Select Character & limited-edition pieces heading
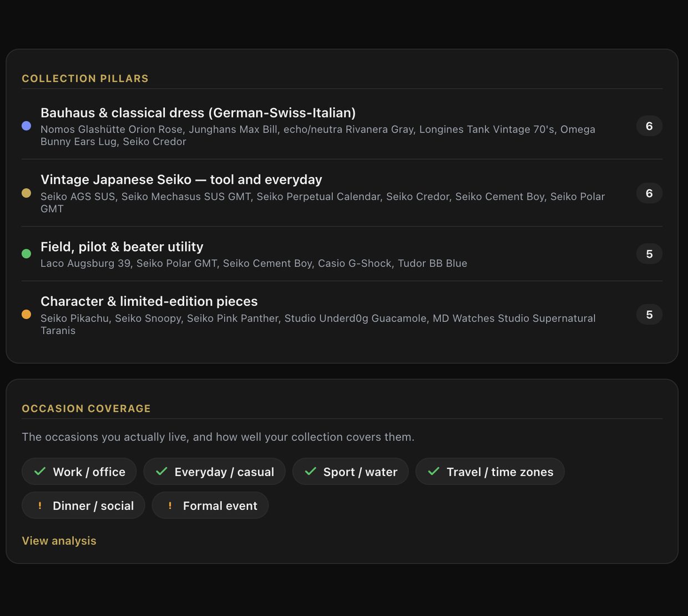688x616 pixels. coord(149,301)
